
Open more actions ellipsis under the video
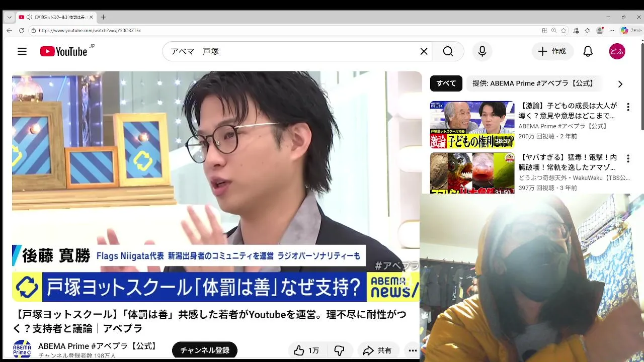413,350
